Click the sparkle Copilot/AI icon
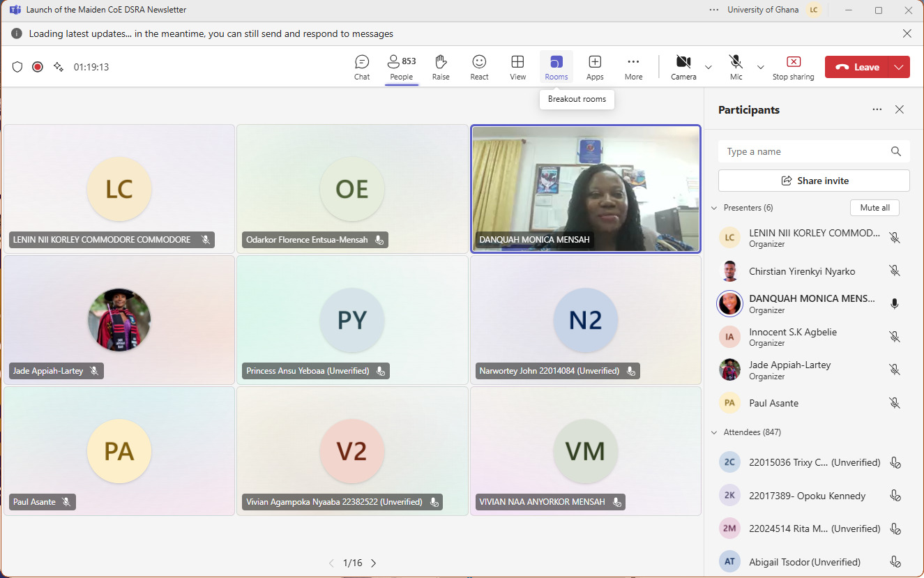Screen dimensions: 924x578 (59, 66)
